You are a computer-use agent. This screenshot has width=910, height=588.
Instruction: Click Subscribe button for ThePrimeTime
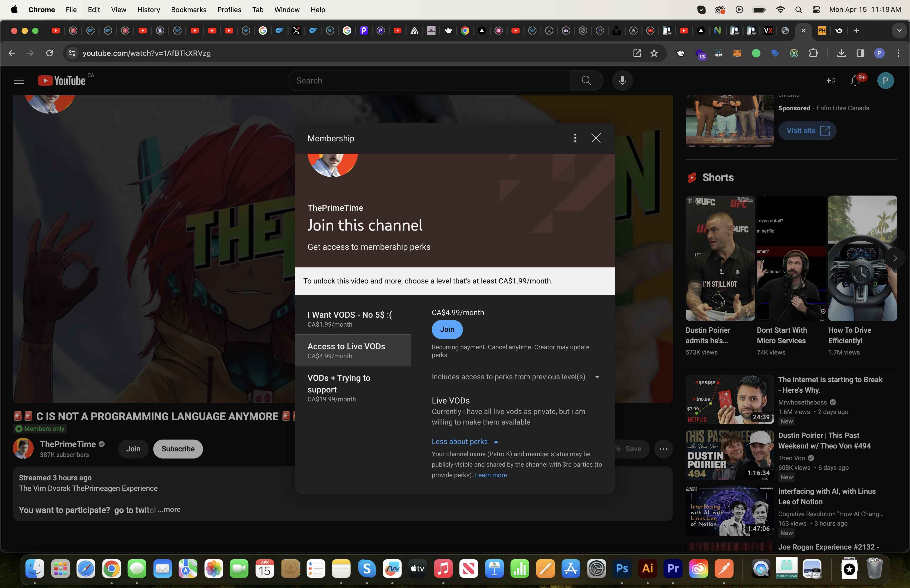click(x=178, y=449)
